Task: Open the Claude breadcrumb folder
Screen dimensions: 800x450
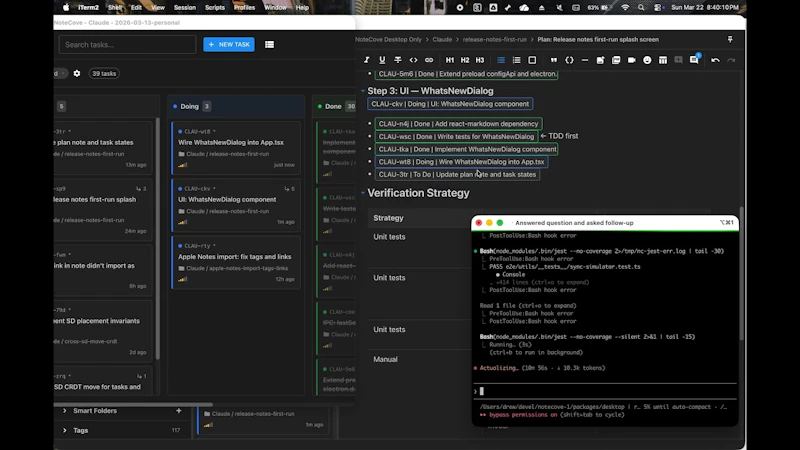Action: [x=442, y=39]
